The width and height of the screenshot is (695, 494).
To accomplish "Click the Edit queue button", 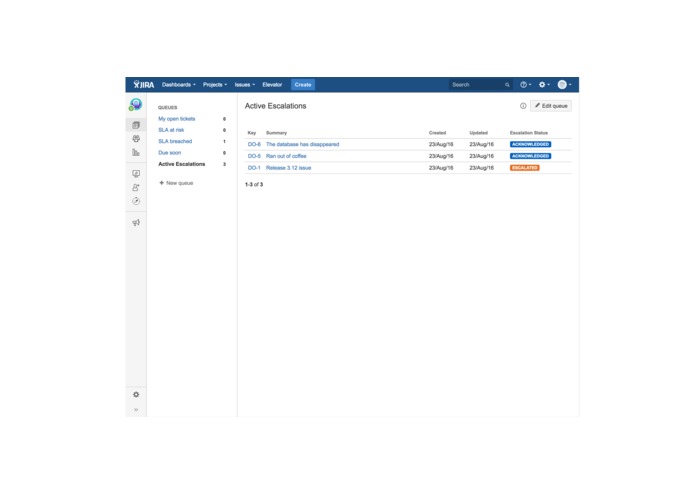I will click(551, 106).
